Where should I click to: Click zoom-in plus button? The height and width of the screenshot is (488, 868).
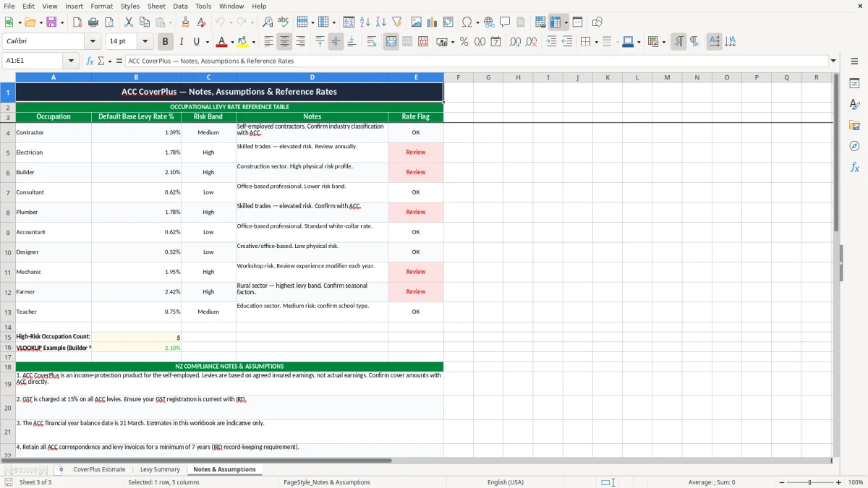[x=839, y=482]
